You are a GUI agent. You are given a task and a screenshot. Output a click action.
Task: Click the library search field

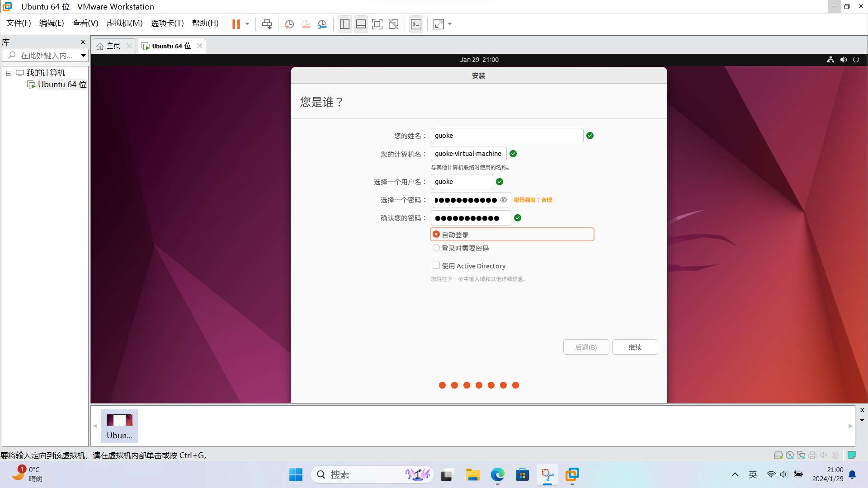pos(42,56)
